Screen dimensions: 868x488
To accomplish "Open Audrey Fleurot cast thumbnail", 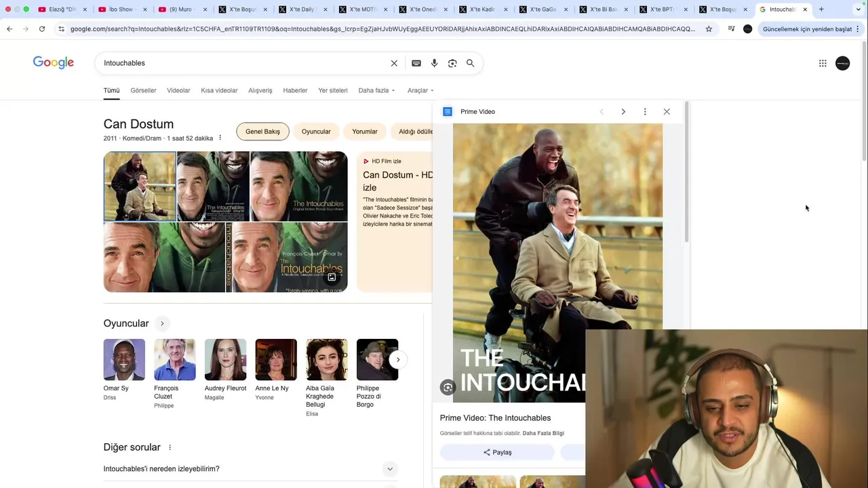I will [x=226, y=360].
